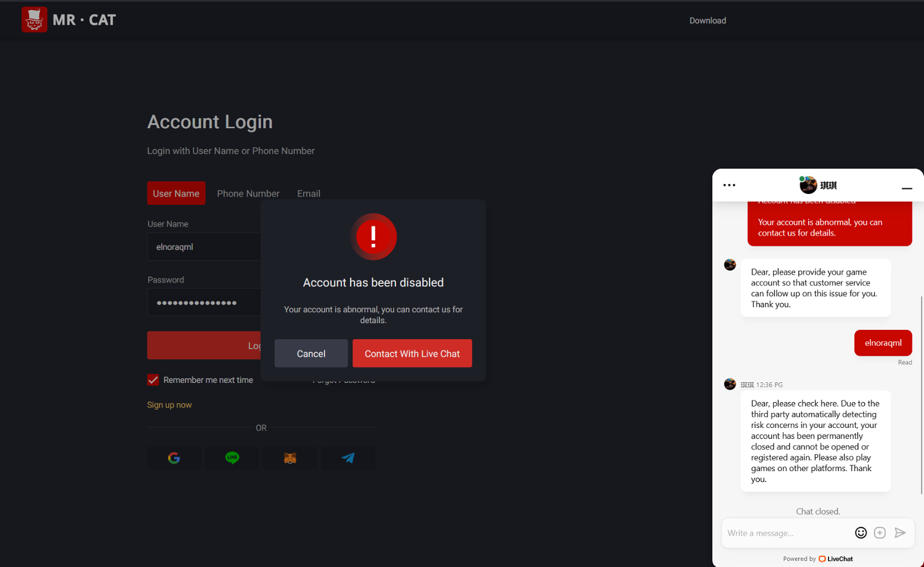
Task: Switch to the Phone Number tab
Action: coord(248,193)
